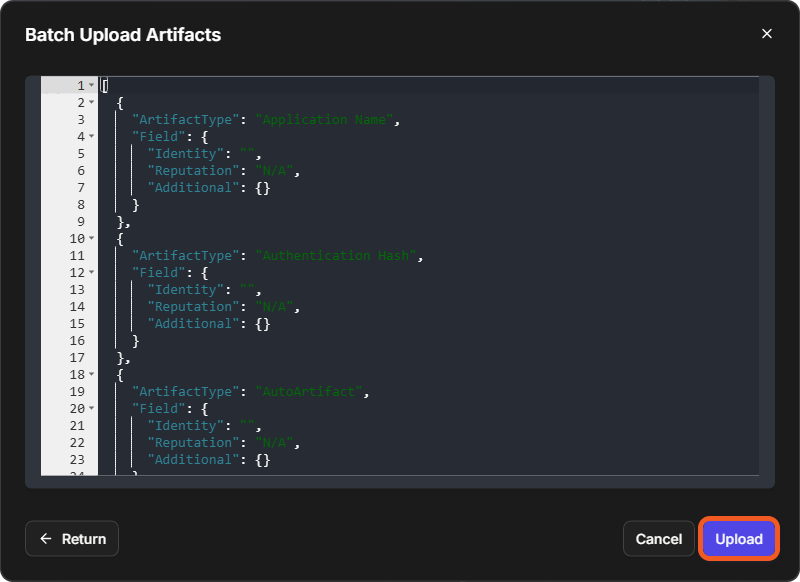800x582 pixels.
Task: Click the Additional braces on line 7
Action: [262, 188]
